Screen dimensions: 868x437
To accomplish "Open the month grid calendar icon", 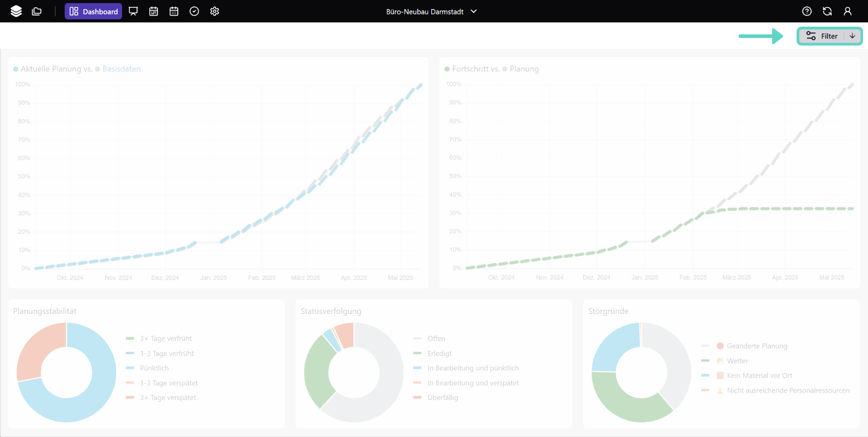I will 174,11.
